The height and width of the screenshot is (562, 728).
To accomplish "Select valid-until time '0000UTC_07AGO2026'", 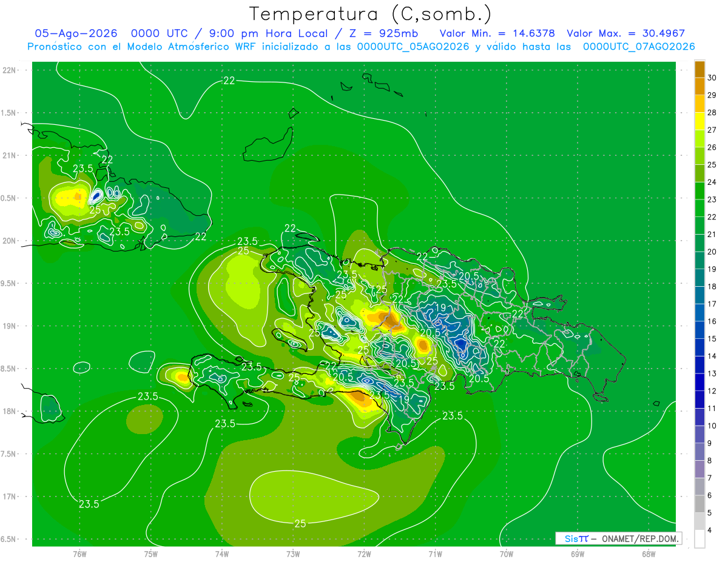I will [639, 47].
